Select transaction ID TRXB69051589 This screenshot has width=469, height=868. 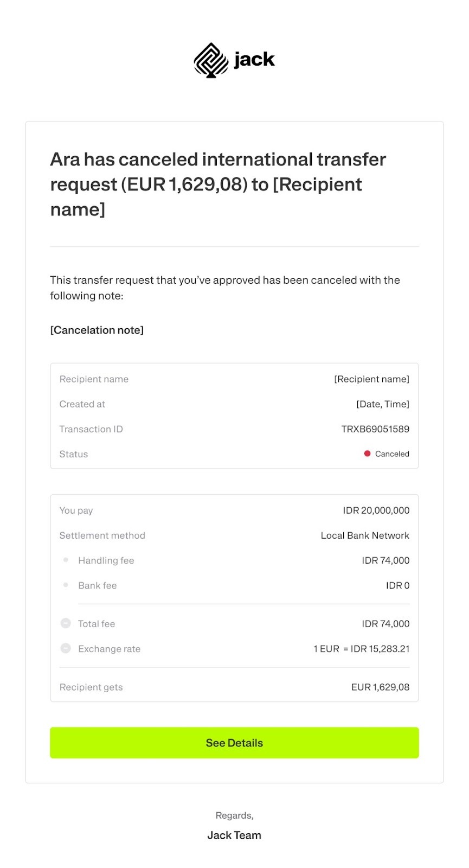click(x=375, y=429)
